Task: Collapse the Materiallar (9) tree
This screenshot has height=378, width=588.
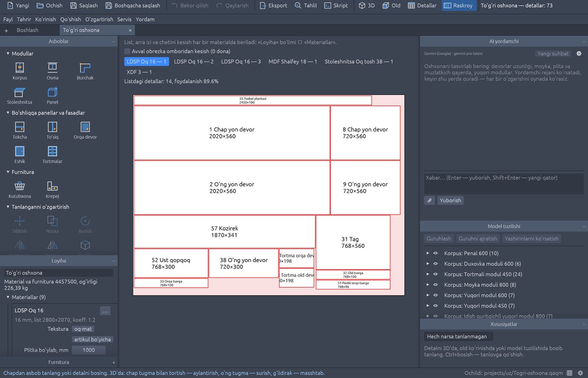Action: (8, 297)
